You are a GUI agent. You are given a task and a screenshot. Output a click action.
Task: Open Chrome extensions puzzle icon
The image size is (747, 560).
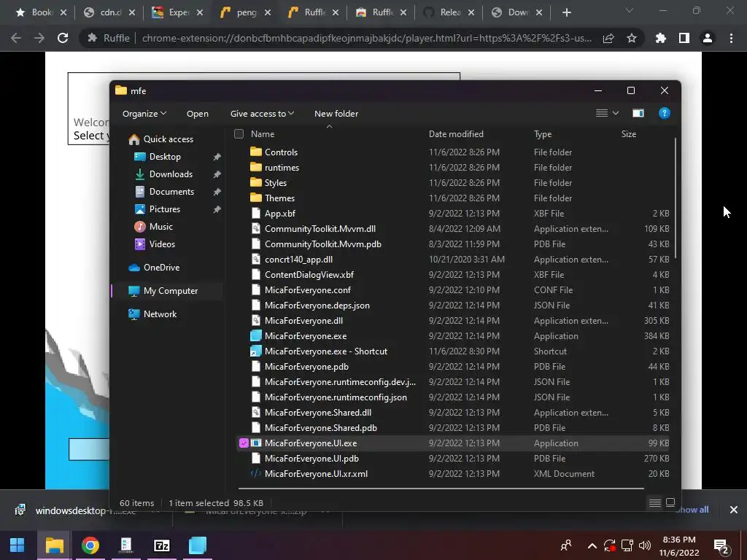660,38
